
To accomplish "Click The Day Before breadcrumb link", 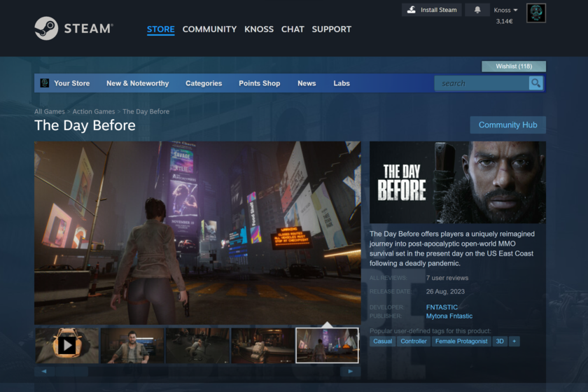I will [x=146, y=111].
